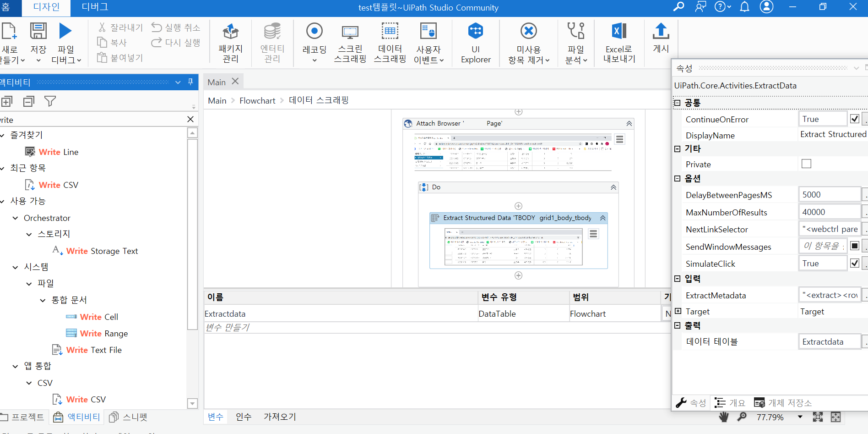This screenshot has width=868, height=434.
Task: Select Write Storage Text activity
Action: pos(95,251)
